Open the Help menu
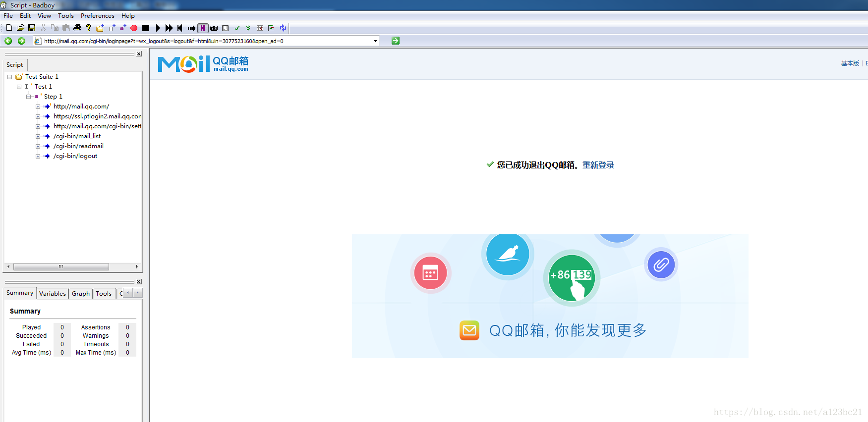The width and height of the screenshot is (868, 422). (x=128, y=16)
